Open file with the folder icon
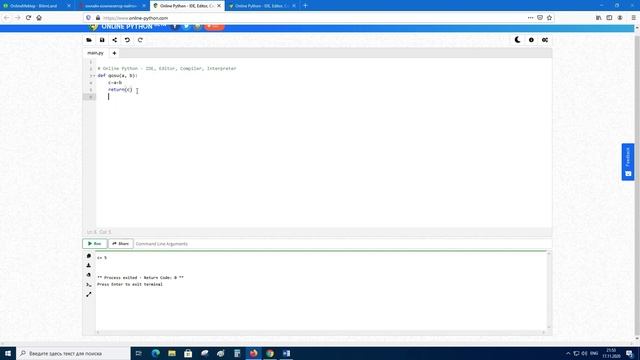Viewport: 640px width, 360px height. (89, 40)
